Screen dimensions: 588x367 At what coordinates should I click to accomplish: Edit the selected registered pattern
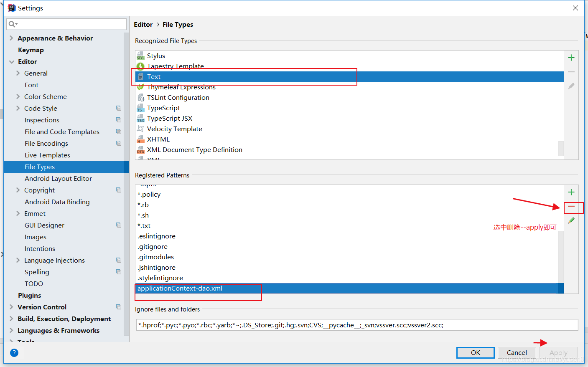571,220
